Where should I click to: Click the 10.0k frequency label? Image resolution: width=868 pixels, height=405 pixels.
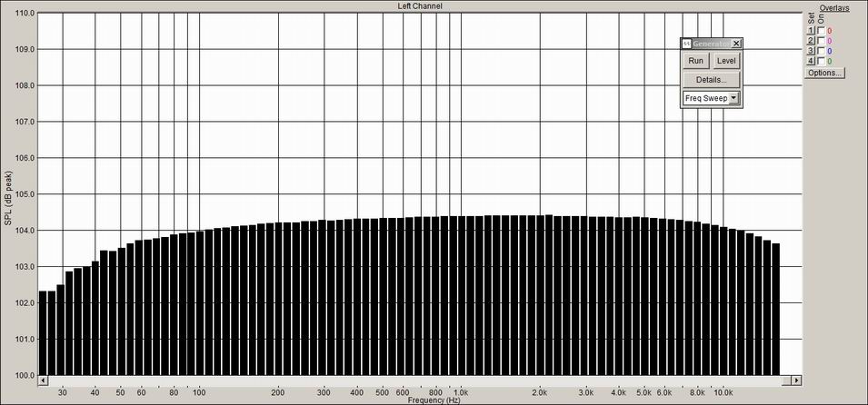[723, 392]
